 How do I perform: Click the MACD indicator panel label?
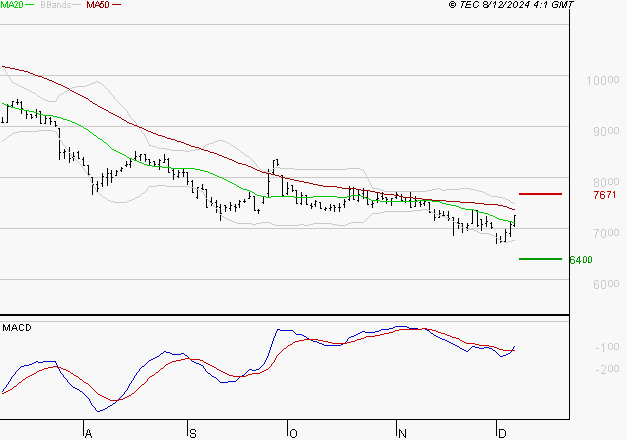coord(17,327)
